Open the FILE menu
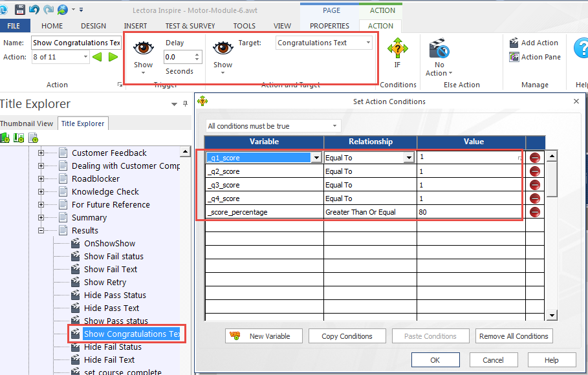Screen dimensions: 588x375 click(14, 26)
